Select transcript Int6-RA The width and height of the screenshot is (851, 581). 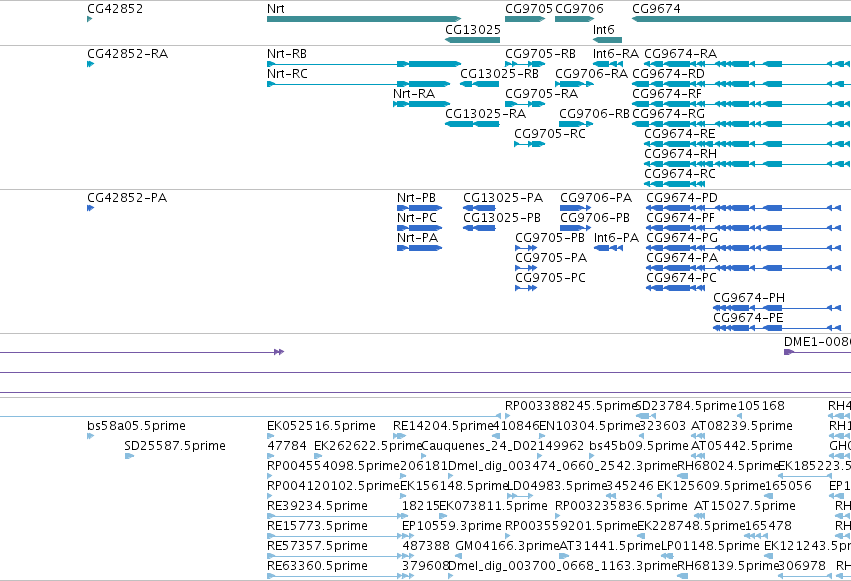607,64
